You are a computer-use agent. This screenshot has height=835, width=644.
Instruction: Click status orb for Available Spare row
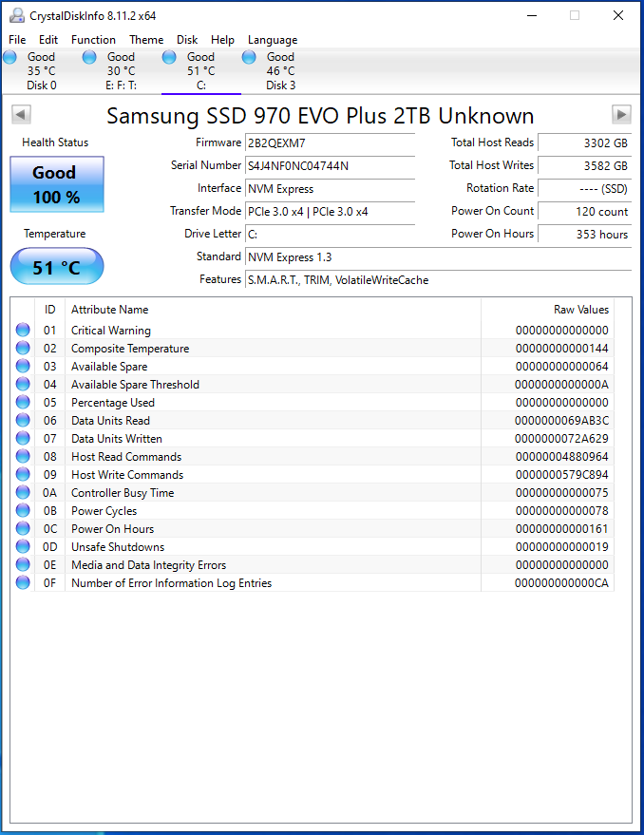pos(23,366)
